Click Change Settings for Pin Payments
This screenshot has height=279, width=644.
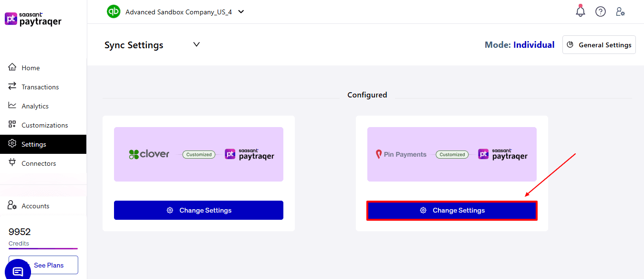pos(452,210)
